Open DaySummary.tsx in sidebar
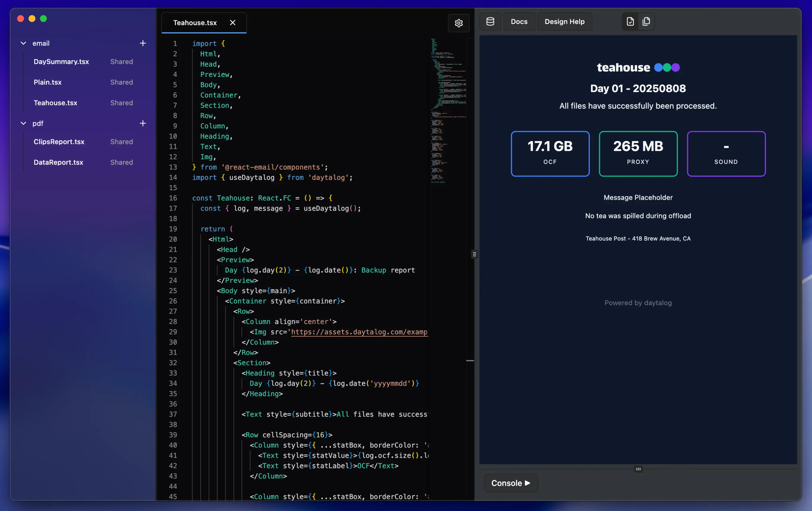The image size is (812, 511). tap(61, 61)
